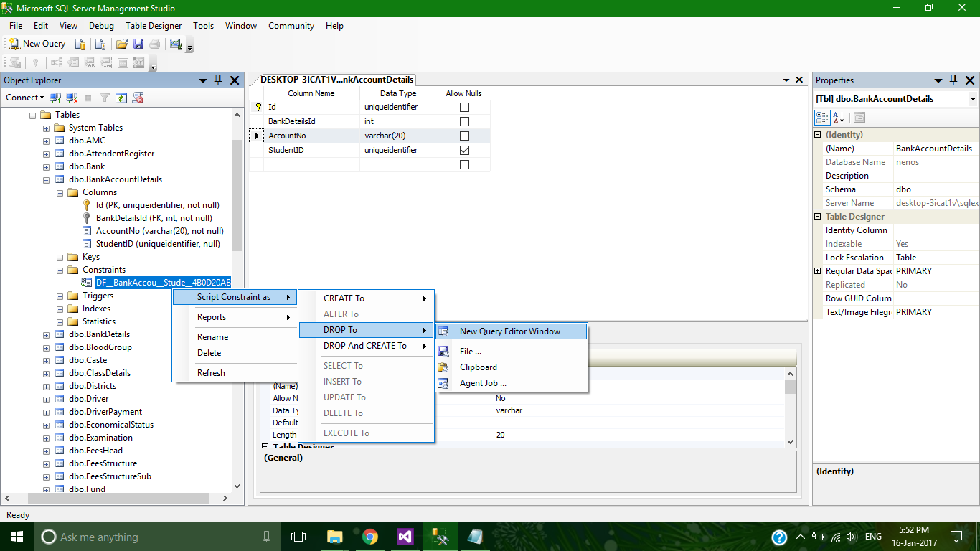Click the microphone icon in Cortana search box
Viewport: 980px width, 551px height.
[266, 537]
